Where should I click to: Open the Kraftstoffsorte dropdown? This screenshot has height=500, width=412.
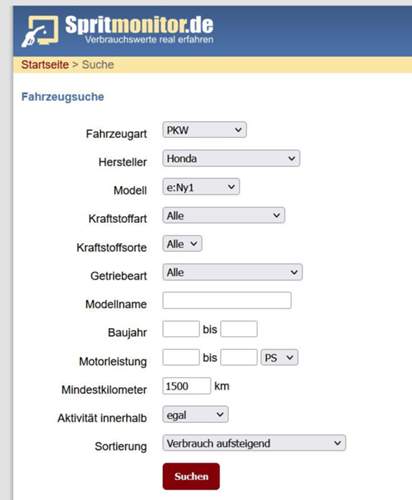point(182,244)
